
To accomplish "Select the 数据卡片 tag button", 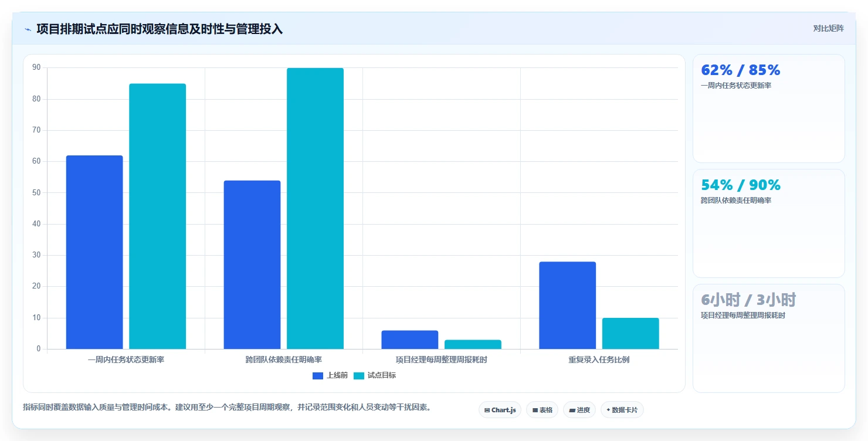I will click(x=622, y=410).
